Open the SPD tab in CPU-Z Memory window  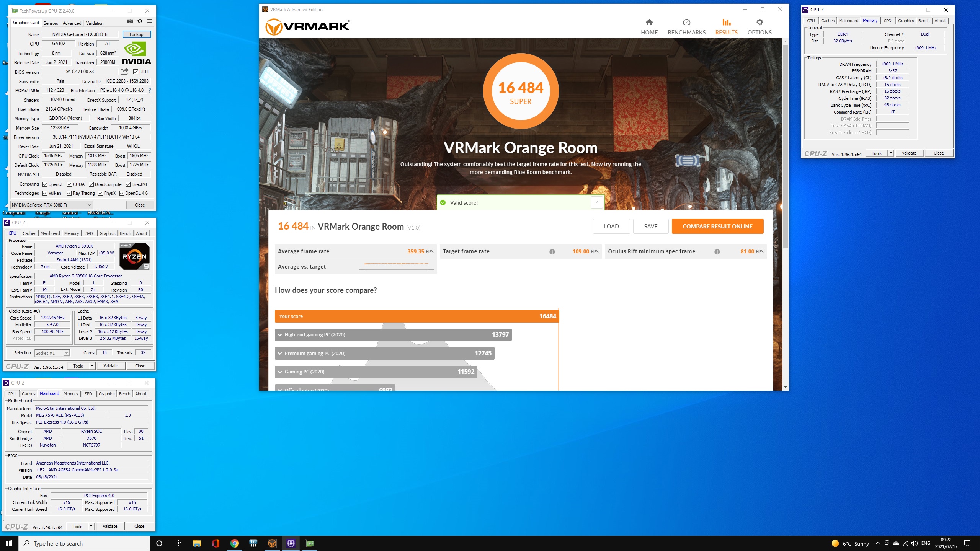tap(888, 21)
